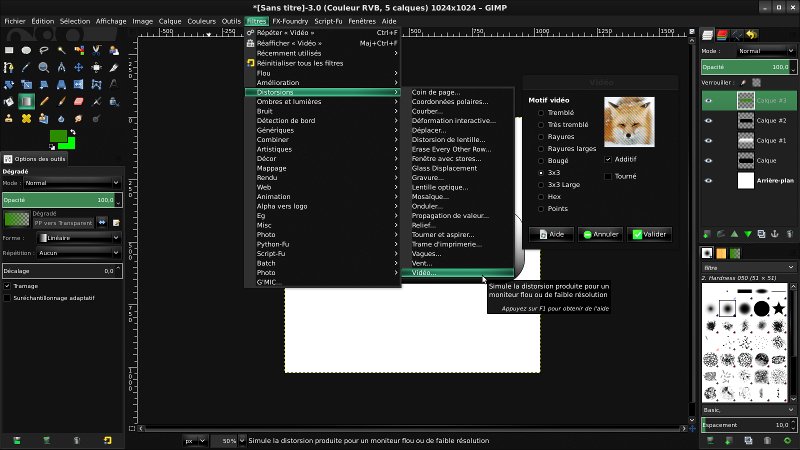Select the Ellipse Select tool
Viewport: 800px width, 450px height.
pyautogui.click(x=26, y=50)
